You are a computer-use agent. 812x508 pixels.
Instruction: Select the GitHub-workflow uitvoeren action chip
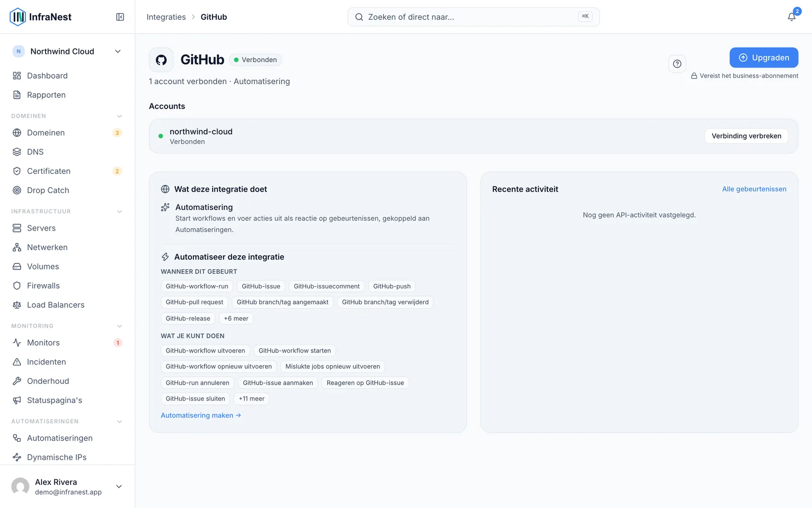pyautogui.click(x=205, y=351)
